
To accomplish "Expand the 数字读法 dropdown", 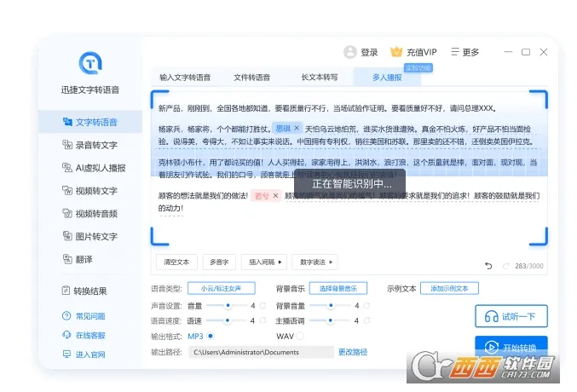I will click(314, 262).
